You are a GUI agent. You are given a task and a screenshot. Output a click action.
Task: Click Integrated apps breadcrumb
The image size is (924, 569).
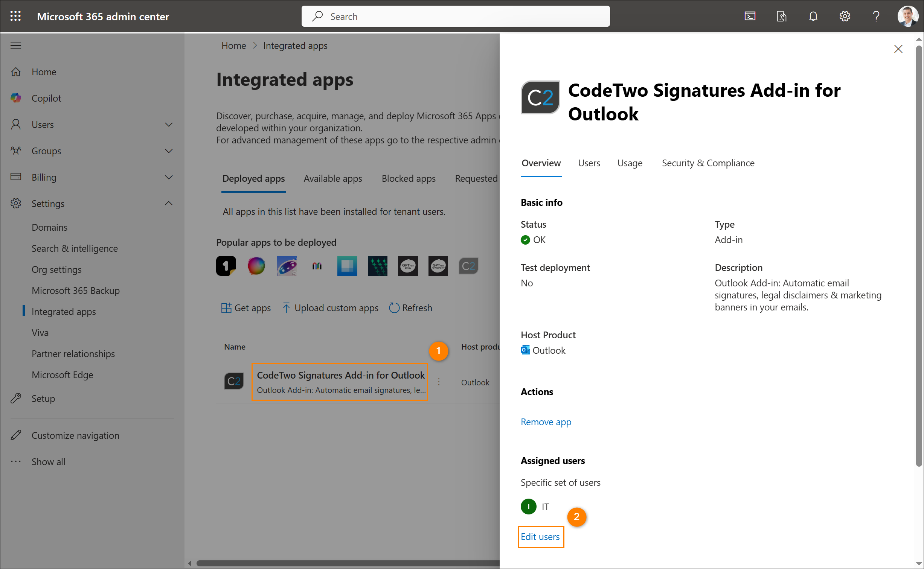[295, 46]
